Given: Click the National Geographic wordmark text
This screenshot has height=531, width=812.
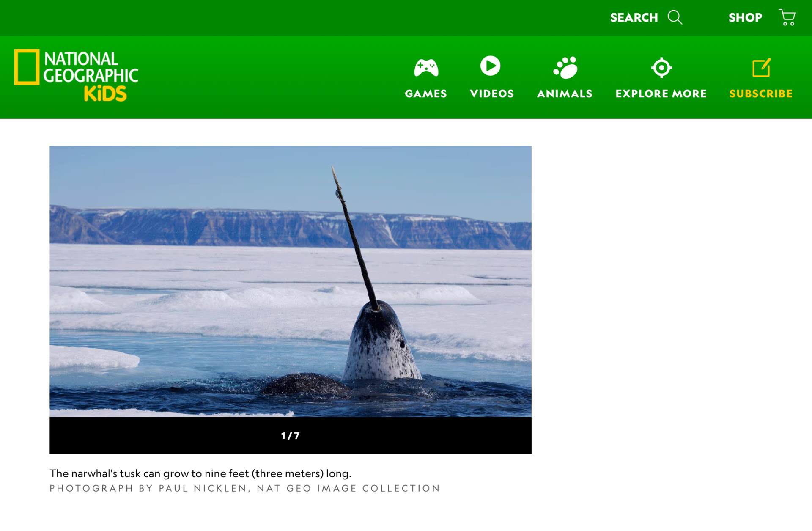Looking at the screenshot, I should (90, 67).
